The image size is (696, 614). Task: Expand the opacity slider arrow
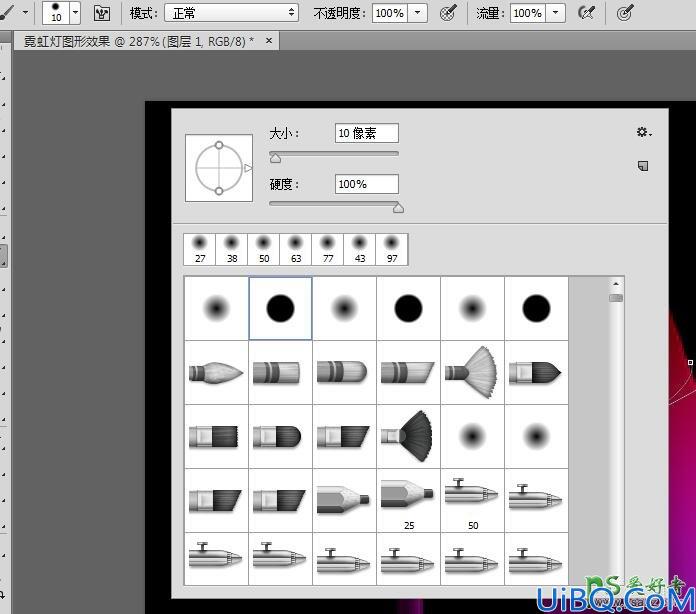(417, 13)
